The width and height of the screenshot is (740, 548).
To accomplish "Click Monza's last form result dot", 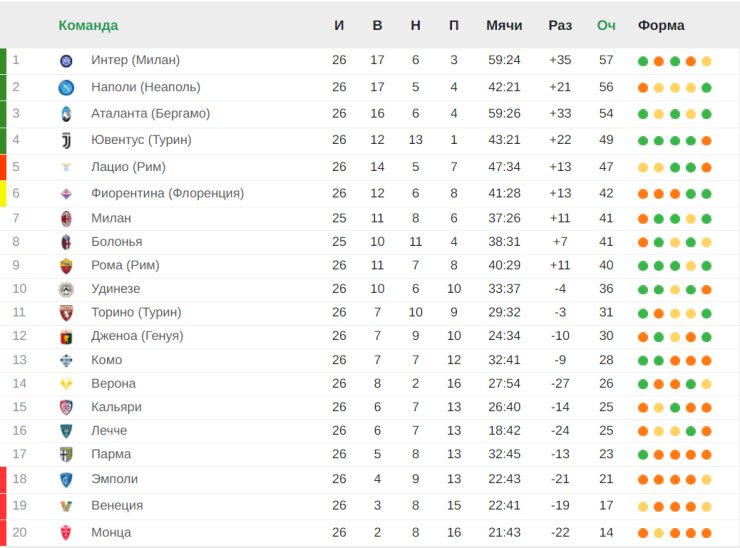I will tap(707, 533).
